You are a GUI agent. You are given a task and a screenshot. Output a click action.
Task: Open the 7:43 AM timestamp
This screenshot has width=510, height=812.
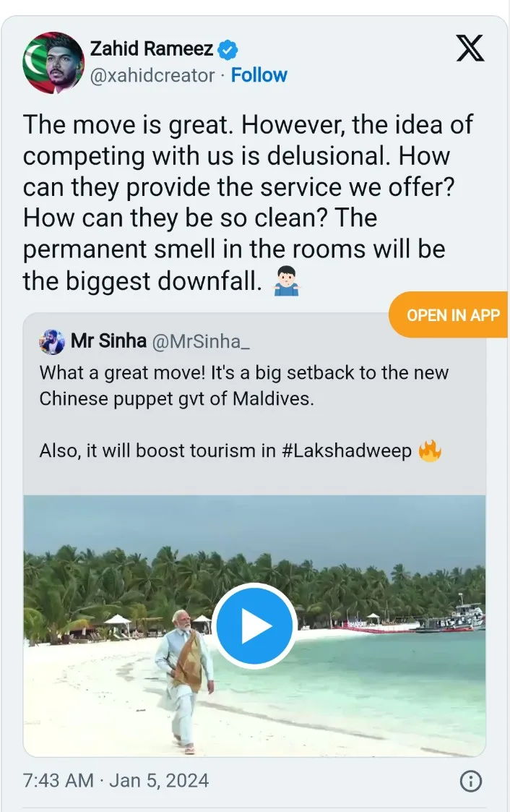click(x=59, y=780)
